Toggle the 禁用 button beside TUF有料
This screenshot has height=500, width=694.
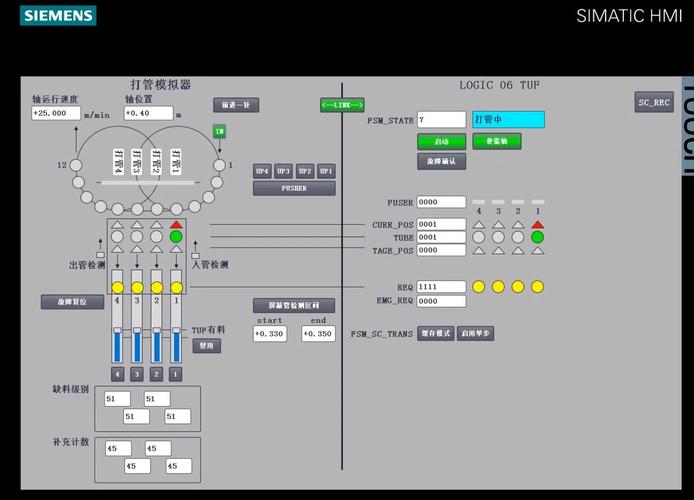pyautogui.click(x=206, y=346)
